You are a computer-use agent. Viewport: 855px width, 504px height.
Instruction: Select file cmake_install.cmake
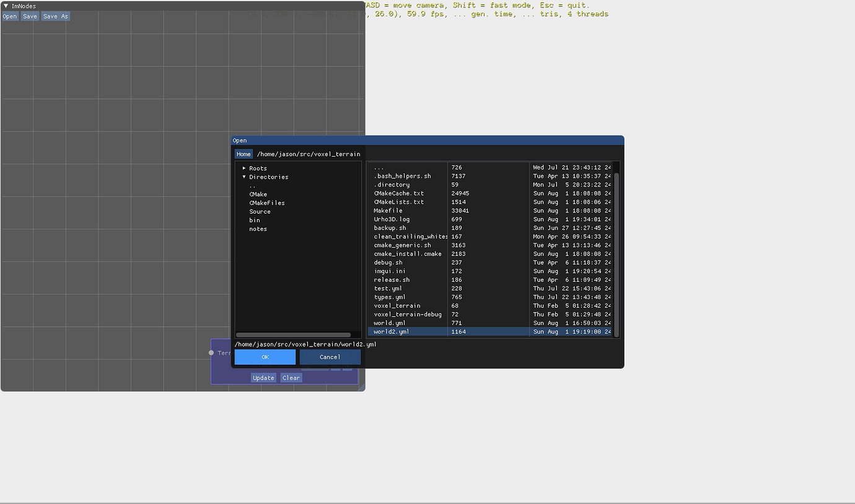pos(489,254)
